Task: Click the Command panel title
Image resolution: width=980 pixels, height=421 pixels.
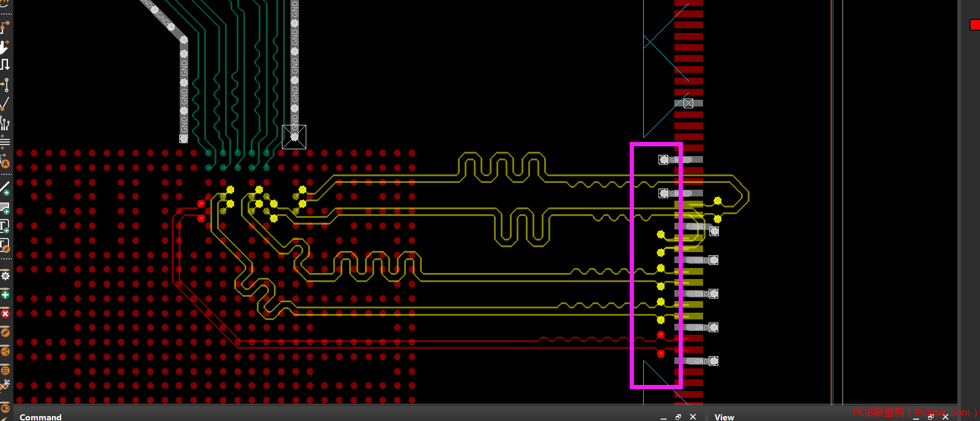Action: click(x=40, y=417)
